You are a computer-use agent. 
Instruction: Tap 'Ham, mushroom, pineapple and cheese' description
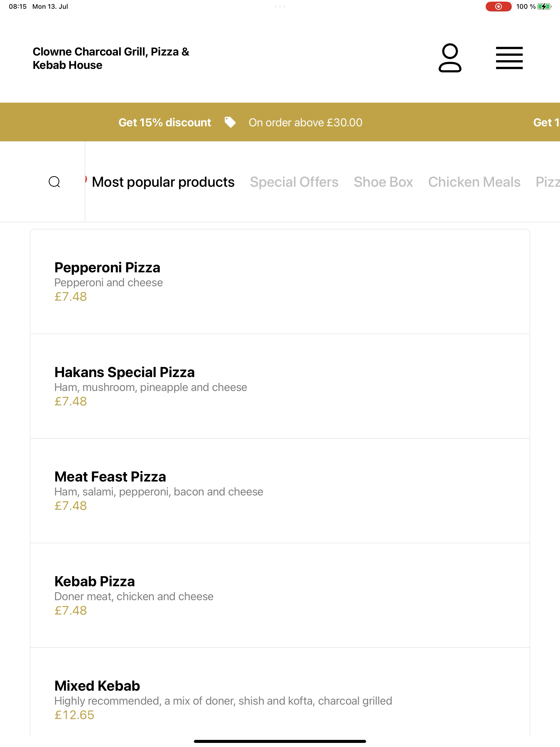click(151, 387)
